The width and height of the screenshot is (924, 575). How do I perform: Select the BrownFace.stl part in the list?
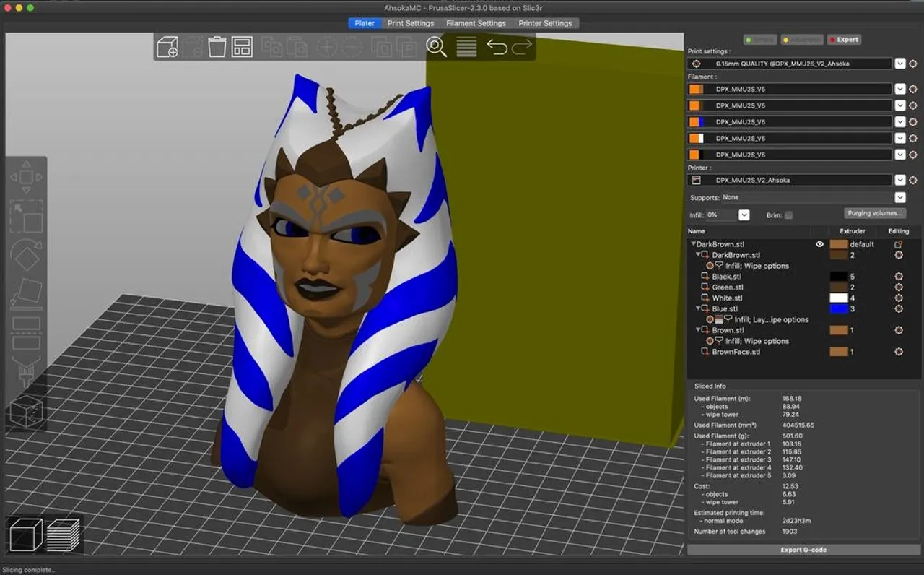pyautogui.click(x=736, y=352)
